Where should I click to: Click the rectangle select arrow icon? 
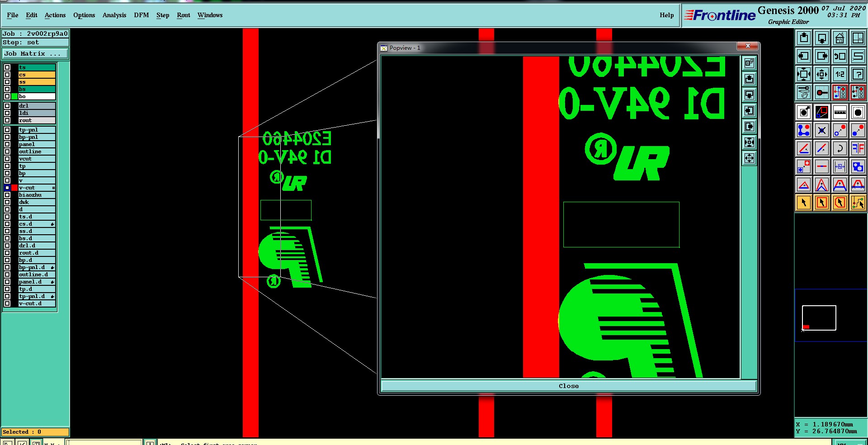(x=822, y=203)
